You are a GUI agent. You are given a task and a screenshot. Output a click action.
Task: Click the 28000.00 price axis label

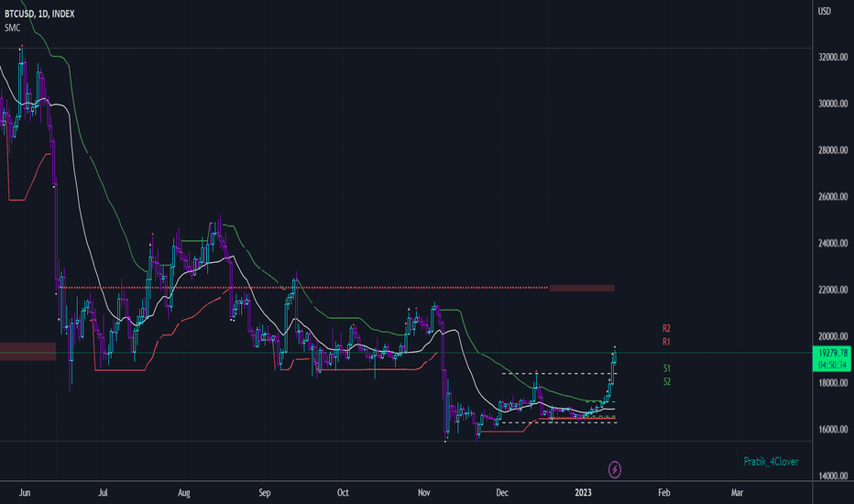tap(833, 150)
